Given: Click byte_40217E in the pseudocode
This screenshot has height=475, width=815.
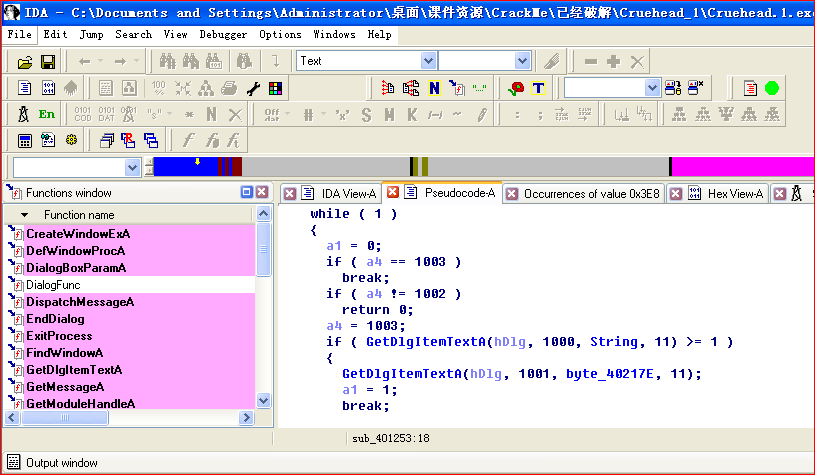Looking at the screenshot, I should click(x=610, y=374).
